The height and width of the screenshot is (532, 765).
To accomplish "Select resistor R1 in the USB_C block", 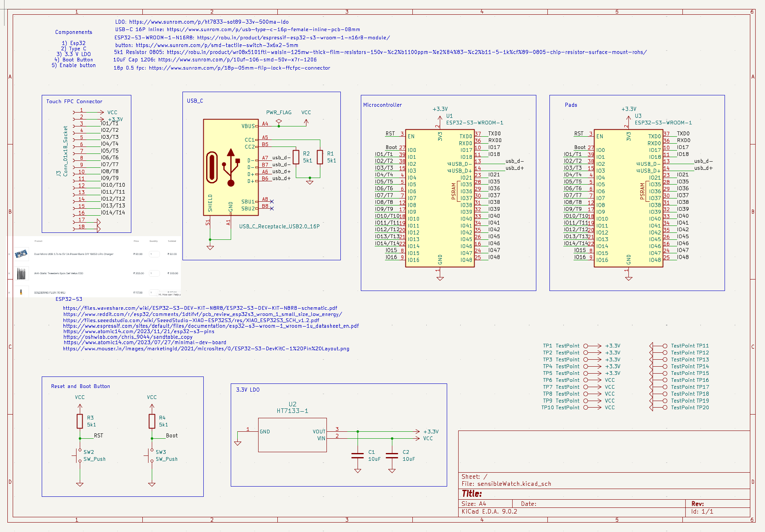I will coord(320,157).
